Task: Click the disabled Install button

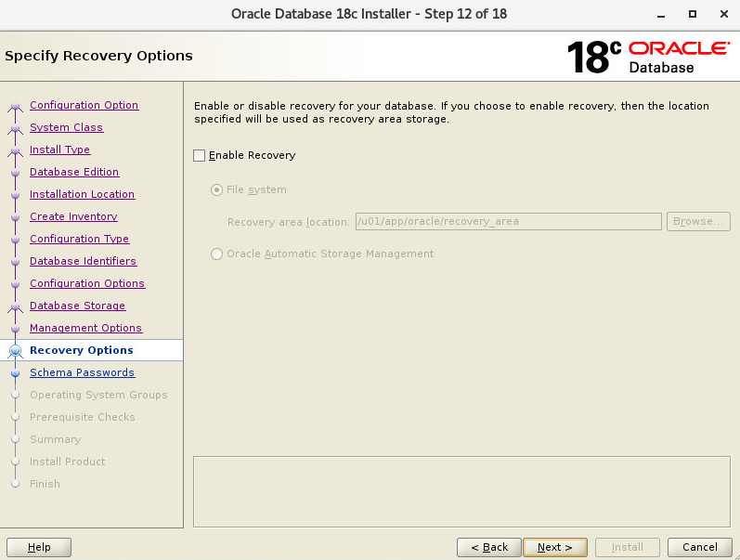Action: (x=628, y=547)
